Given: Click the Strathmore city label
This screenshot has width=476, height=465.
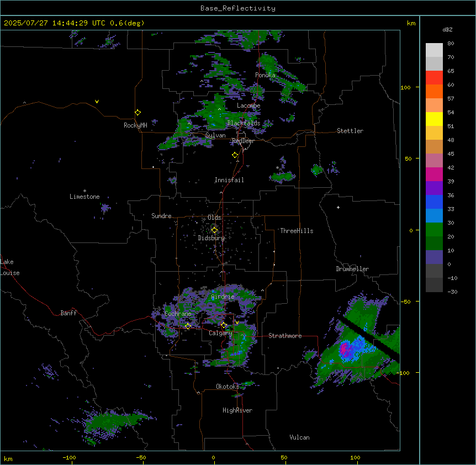Looking at the screenshot, I should (x=285, y=336).
